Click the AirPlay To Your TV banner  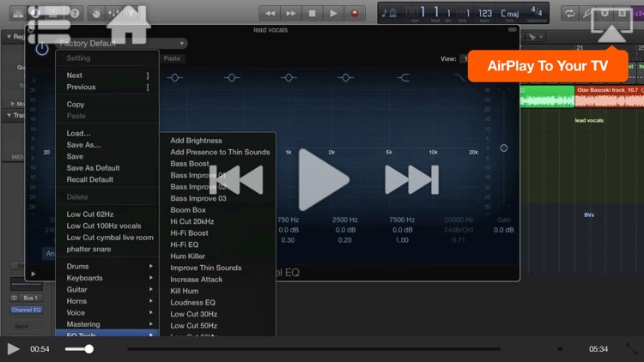click(x=548, y=66)
